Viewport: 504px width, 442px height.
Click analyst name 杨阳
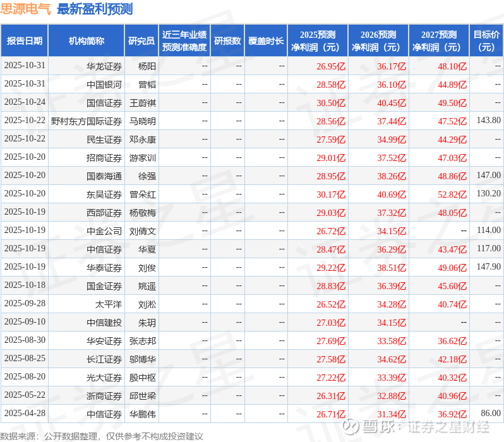pos(147,66)
